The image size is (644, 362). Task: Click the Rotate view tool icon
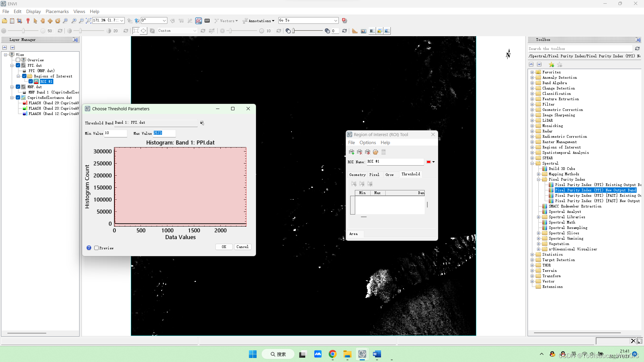coord(58,21)
